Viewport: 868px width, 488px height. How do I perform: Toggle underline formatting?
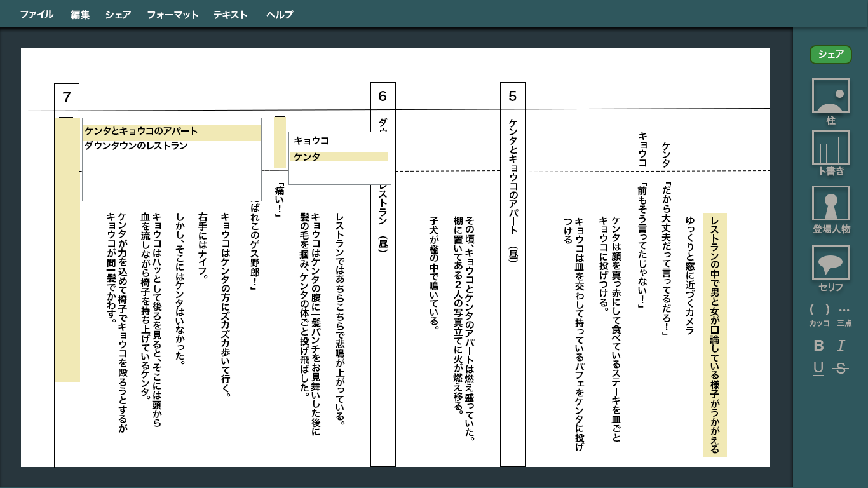point(818,367)
